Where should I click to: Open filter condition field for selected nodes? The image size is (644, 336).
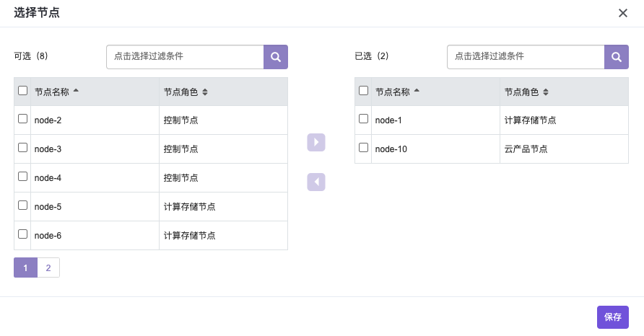[x=525, y=57]
